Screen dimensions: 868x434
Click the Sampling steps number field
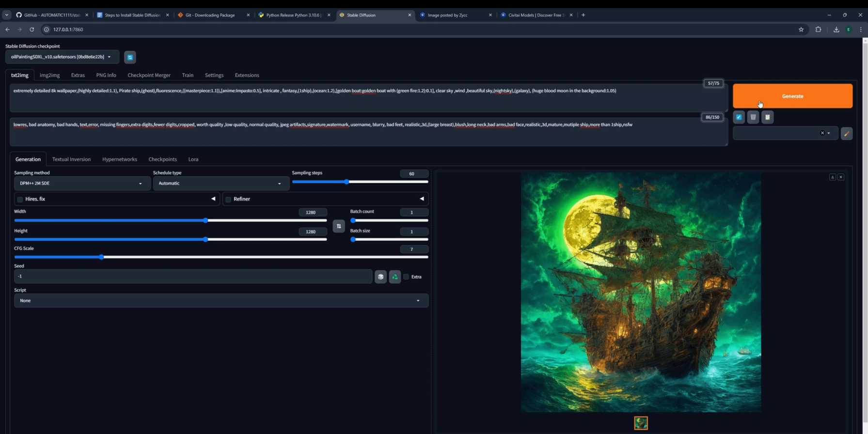tap(414, 174)
